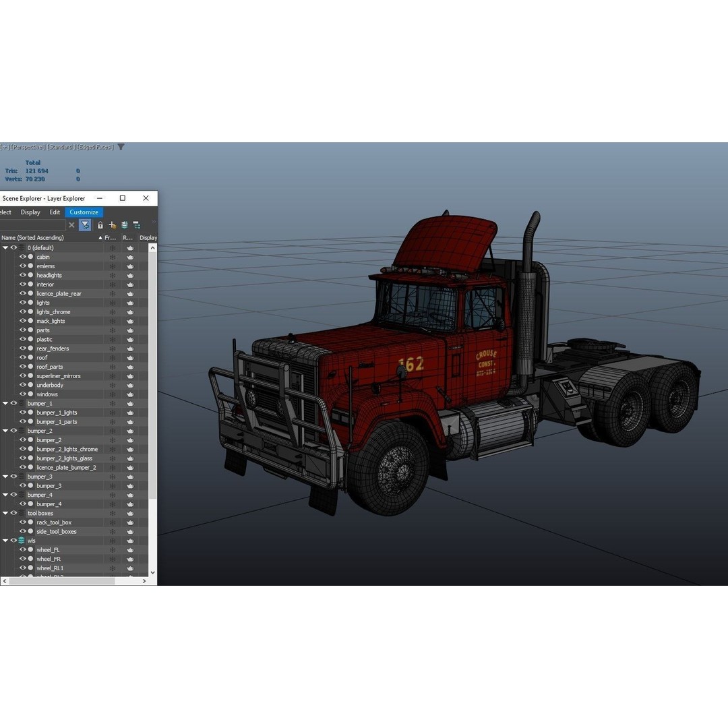Open the Select menu in Layer Explorer
The width and height of the screenshot is (728, 728).
click(x=5, y=212)
